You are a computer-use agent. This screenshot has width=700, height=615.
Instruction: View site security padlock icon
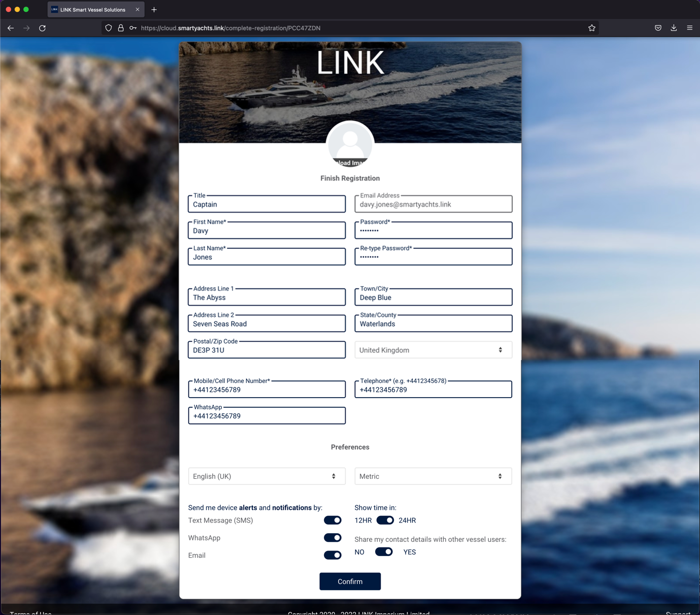tap(121, 28)
